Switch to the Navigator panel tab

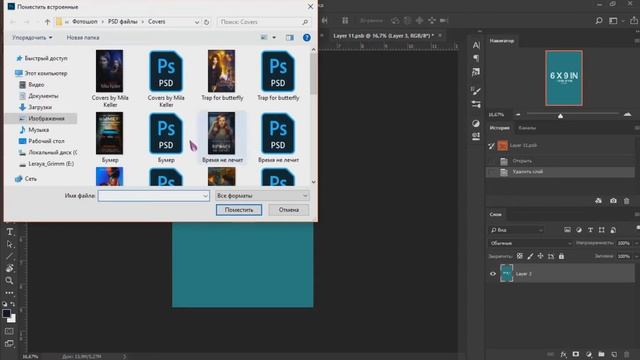click(502, 41)
